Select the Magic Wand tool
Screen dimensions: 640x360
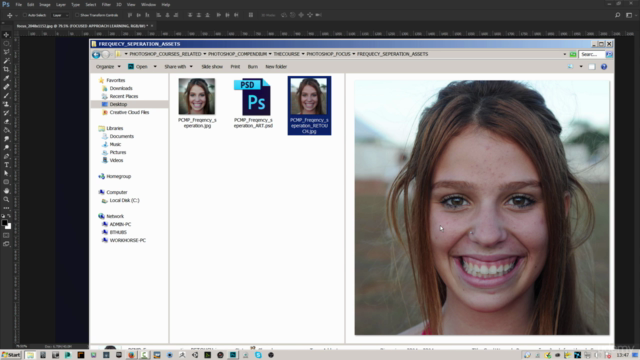[6, 61]
